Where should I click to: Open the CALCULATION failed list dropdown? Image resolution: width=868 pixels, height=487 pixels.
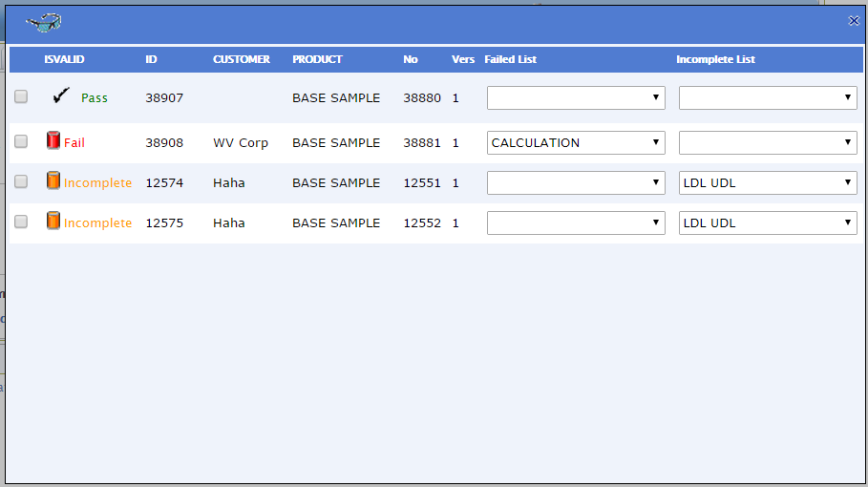[x=576, y=143]
